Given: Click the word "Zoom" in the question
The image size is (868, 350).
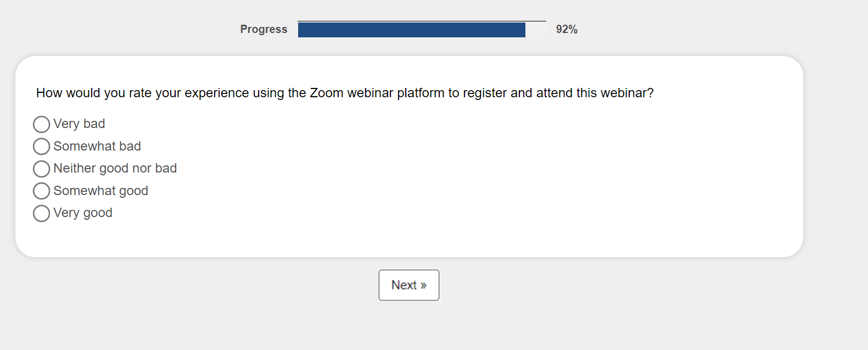Looking at the screenshot, I should point(326,93).
